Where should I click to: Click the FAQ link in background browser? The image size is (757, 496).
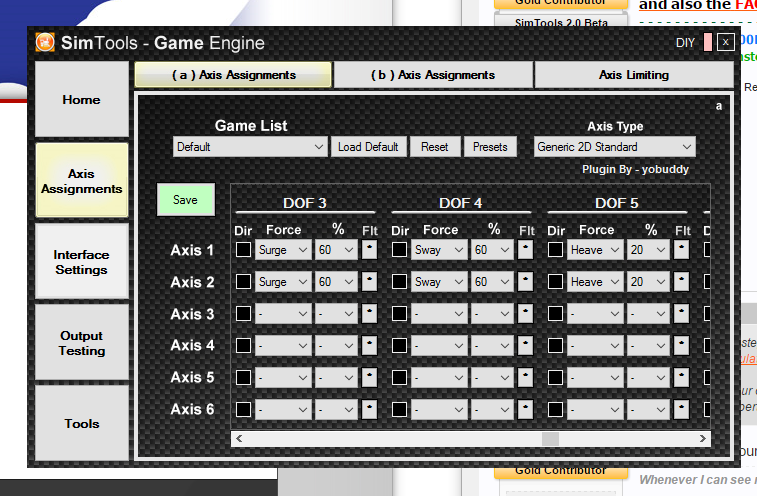746,4
